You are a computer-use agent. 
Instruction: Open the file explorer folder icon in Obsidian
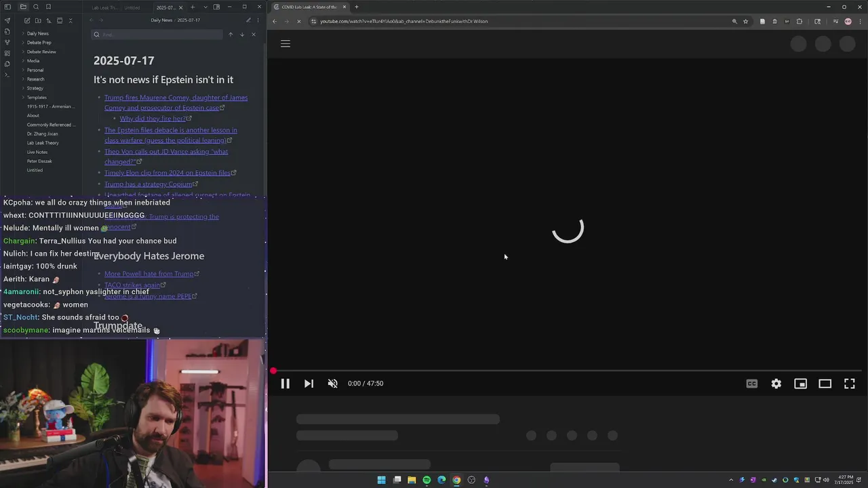point(23,7)
